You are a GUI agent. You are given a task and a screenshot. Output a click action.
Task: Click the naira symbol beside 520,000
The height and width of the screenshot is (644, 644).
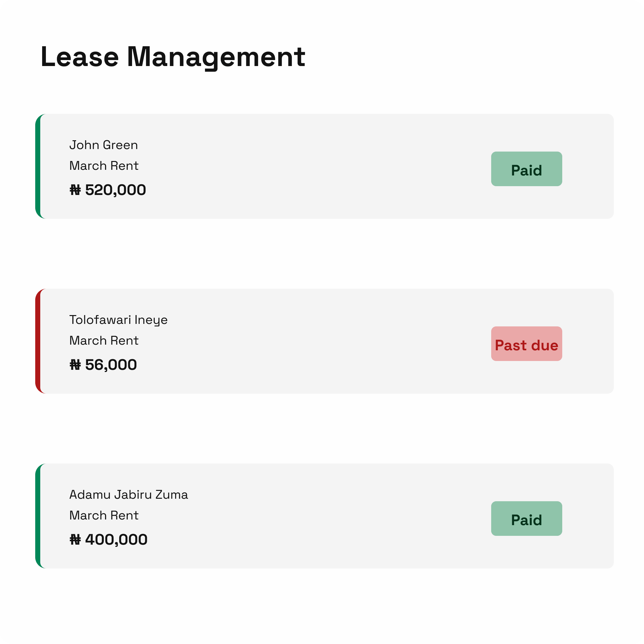[75, 190]
